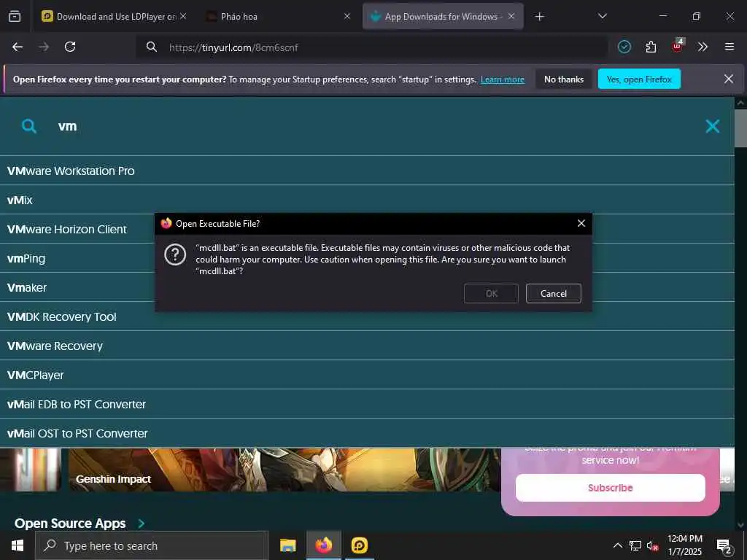This screenshot has height=560, width=747.
Task: Click the page search magnifier icon
Action: coord(29,126)
